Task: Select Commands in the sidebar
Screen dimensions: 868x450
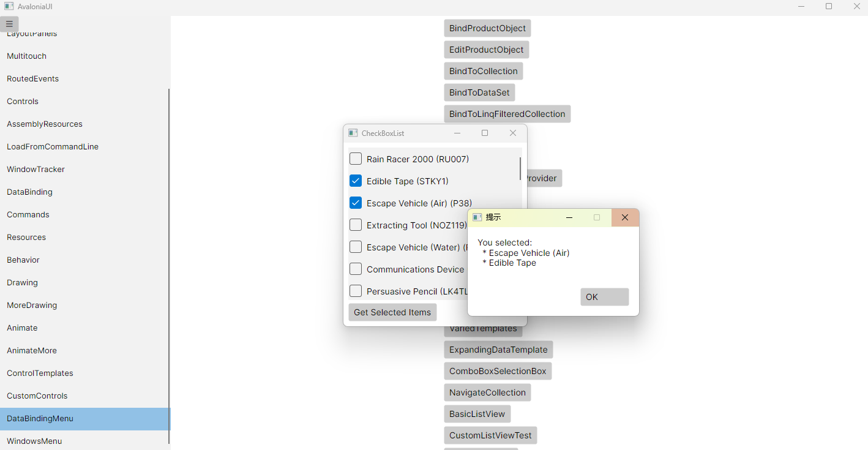Action: (x=84, y=214)
